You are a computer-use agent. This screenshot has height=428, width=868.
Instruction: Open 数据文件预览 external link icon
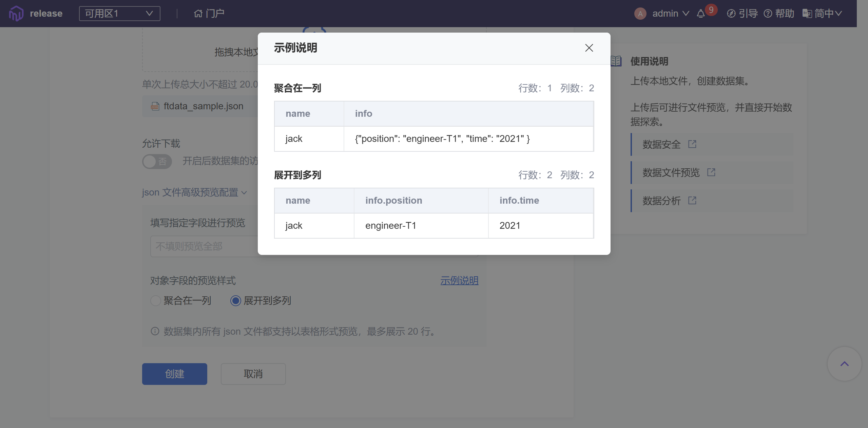pyautogui.click(x=711, y=172)
